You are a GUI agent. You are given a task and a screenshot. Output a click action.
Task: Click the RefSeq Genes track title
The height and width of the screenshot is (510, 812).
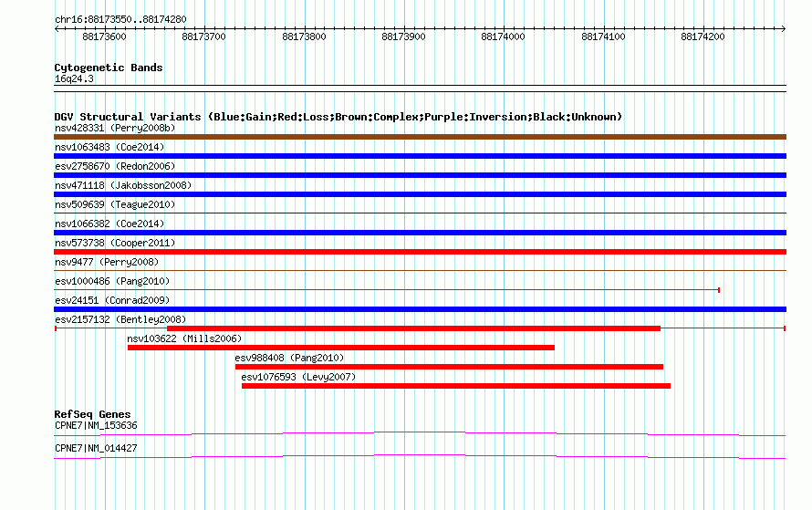click(x=92, y=414)
